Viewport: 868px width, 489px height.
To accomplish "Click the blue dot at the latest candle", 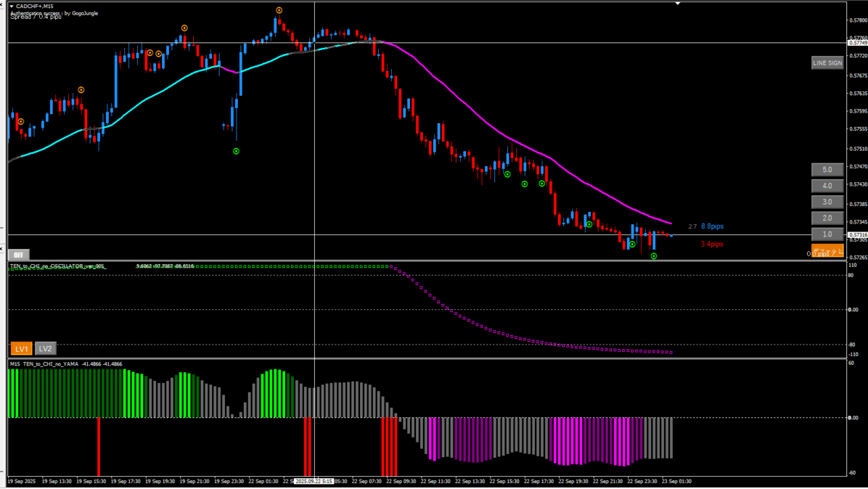I will (x=672, y=235).
